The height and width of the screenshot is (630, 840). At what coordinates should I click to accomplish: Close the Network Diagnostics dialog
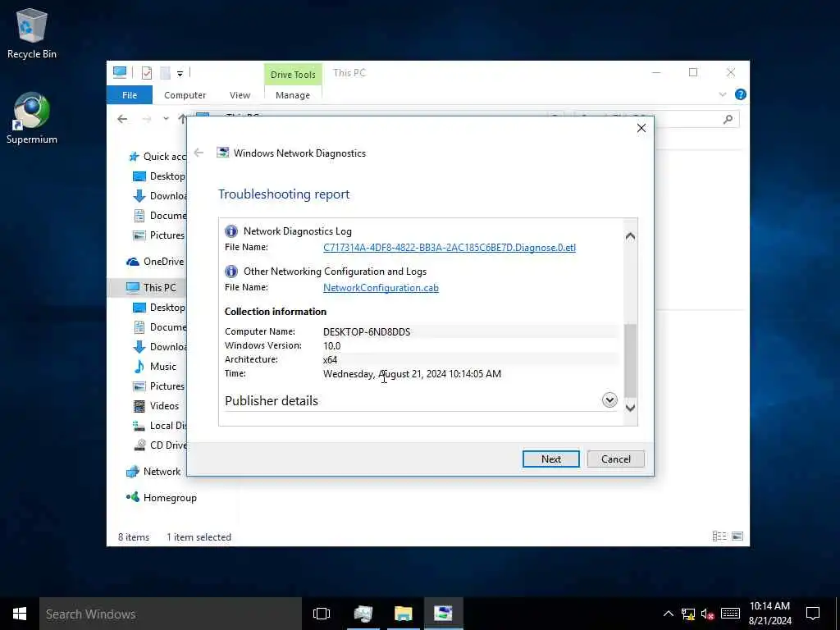pos(641,128)
